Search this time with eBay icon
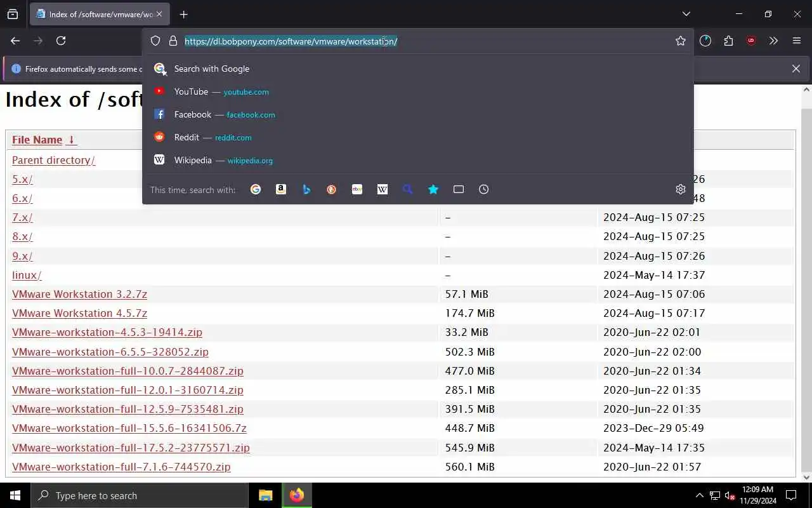 coord(357,189)
